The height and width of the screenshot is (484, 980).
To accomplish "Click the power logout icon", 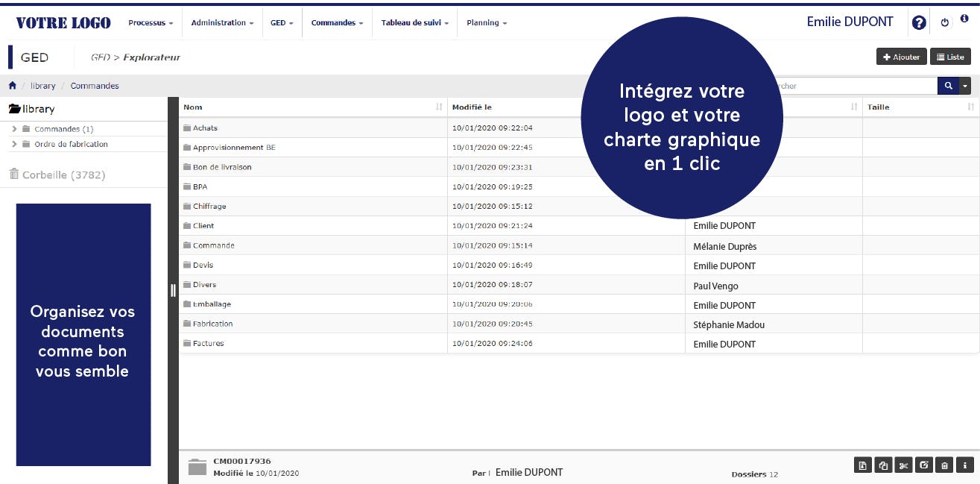I will 945,22.
